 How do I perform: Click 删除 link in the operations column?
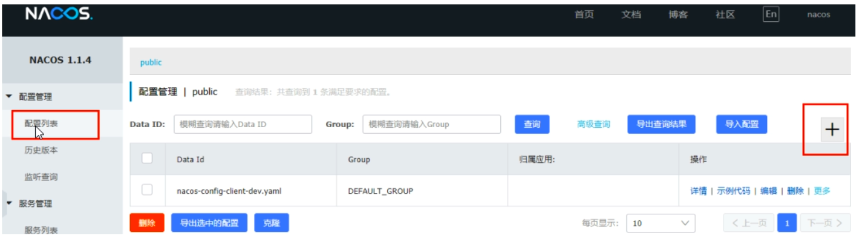click(x=795, y=191)
